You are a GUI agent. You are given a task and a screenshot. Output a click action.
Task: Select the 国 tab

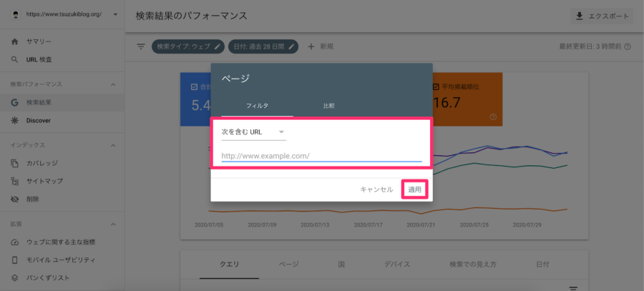click(341, 265)
